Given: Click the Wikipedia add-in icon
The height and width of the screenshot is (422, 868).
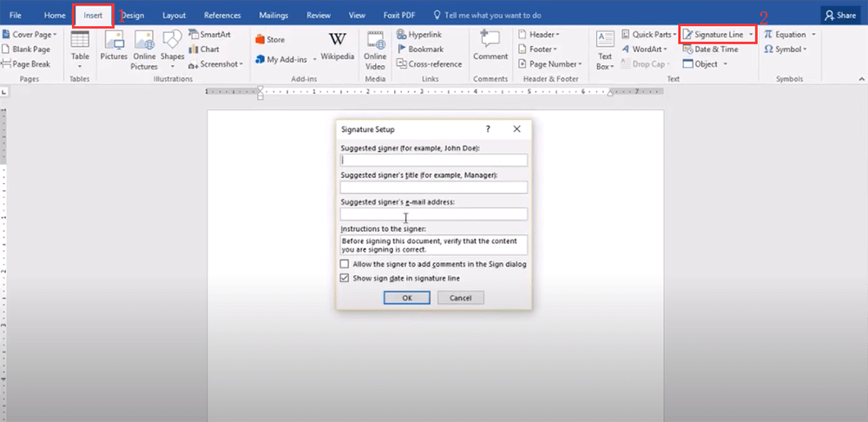Looking at the screenshot, I should point(337,45).
